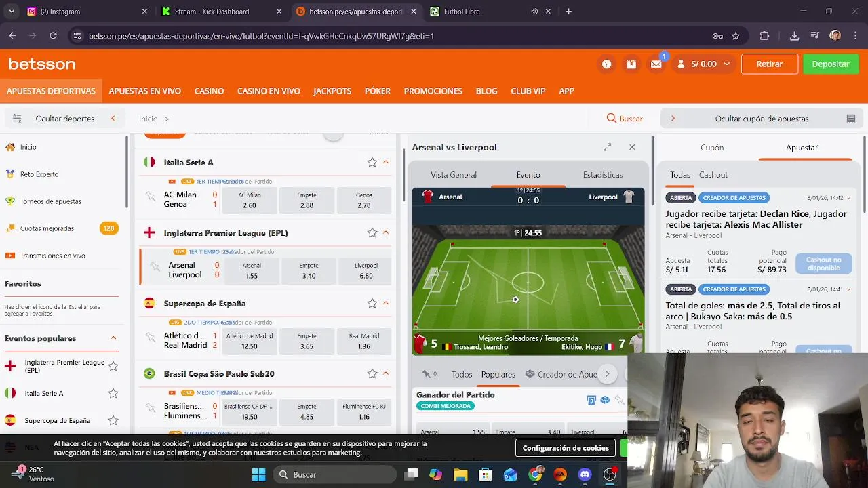The height and width of the screenshot is (488, 868).
Task: Switch to the Apuesta tab
Action: pos(802,148)
